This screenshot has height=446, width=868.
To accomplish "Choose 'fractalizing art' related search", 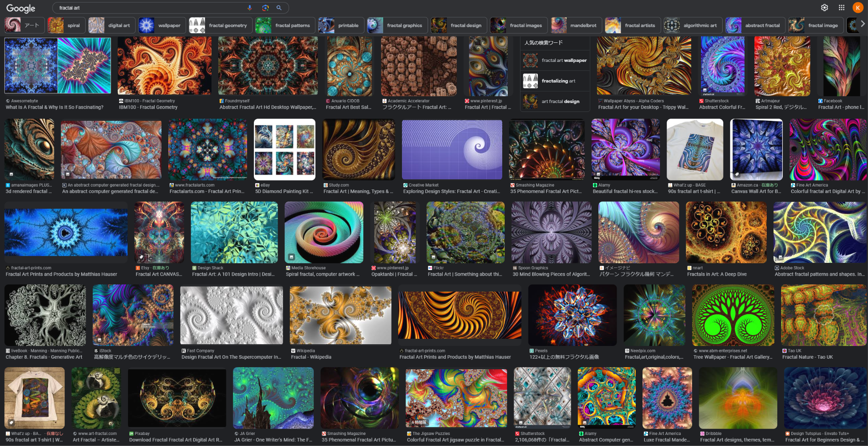I will pyautogui.click(x=555, y=81).
